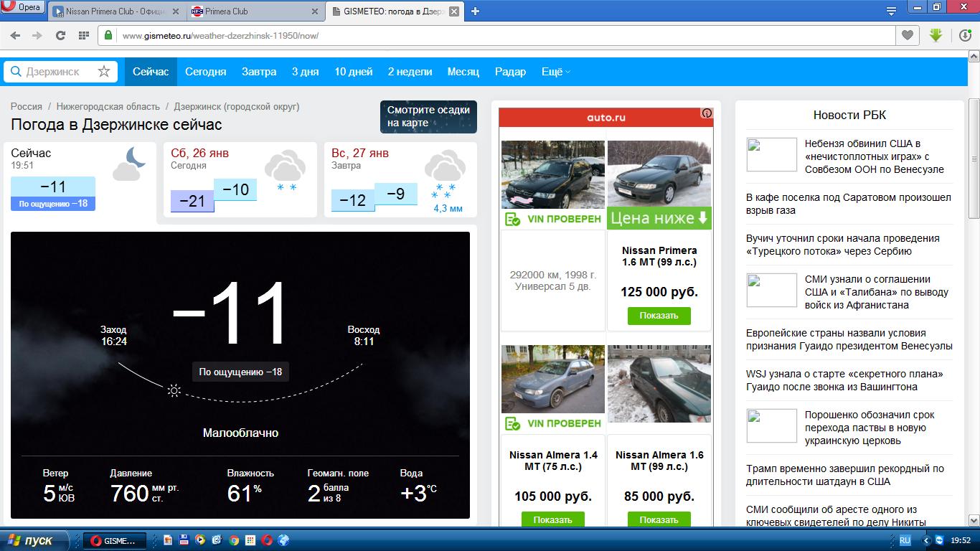Open news about Турецкого потока via Сербию
The image size is (980, 551).
pos(843,245)
